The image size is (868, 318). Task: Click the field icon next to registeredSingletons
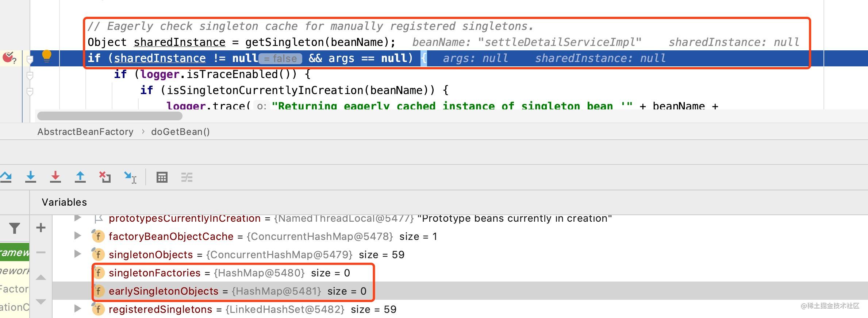click(x=98, y=309)
